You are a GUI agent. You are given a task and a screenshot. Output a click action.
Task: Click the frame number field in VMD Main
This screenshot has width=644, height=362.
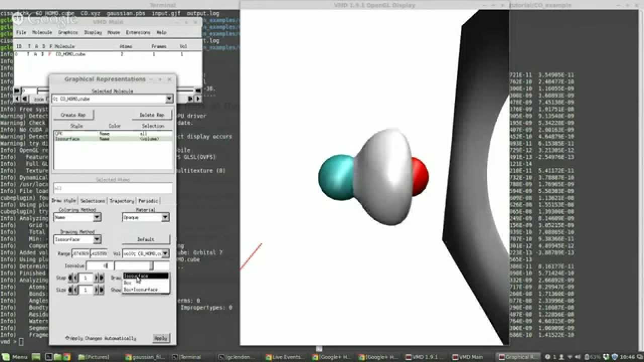[x=30, y=91]
